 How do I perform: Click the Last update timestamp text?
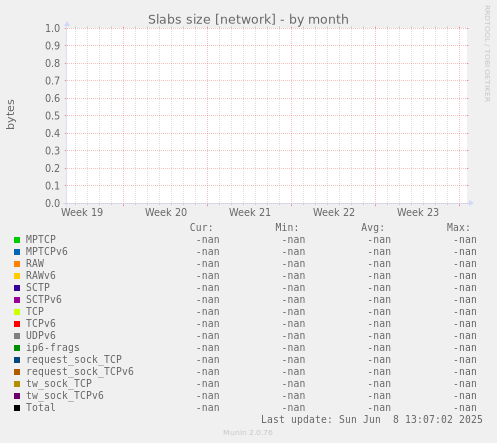372,419
